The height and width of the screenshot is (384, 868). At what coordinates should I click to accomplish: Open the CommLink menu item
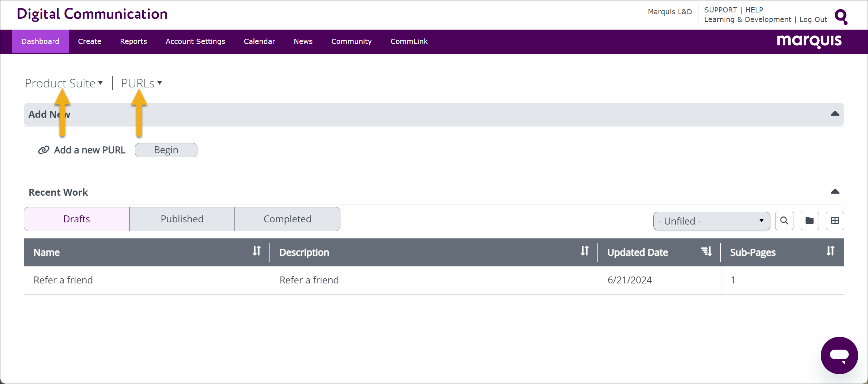(409, 41)
